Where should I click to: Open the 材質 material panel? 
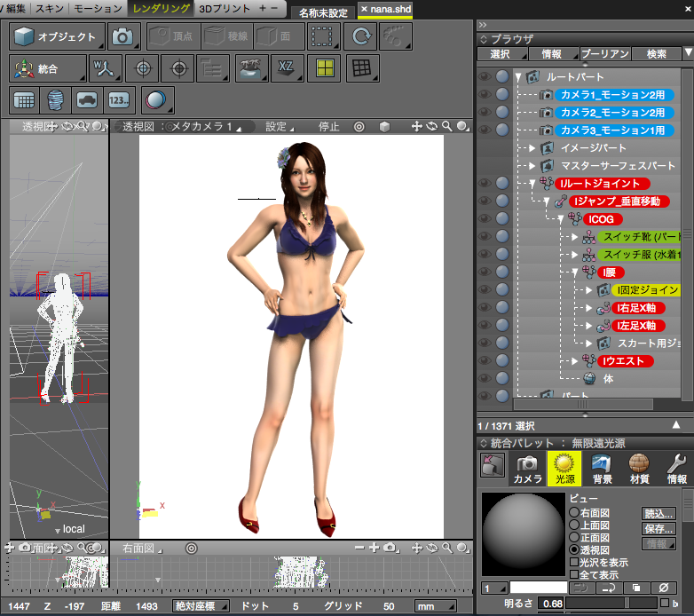coord(639,469)
